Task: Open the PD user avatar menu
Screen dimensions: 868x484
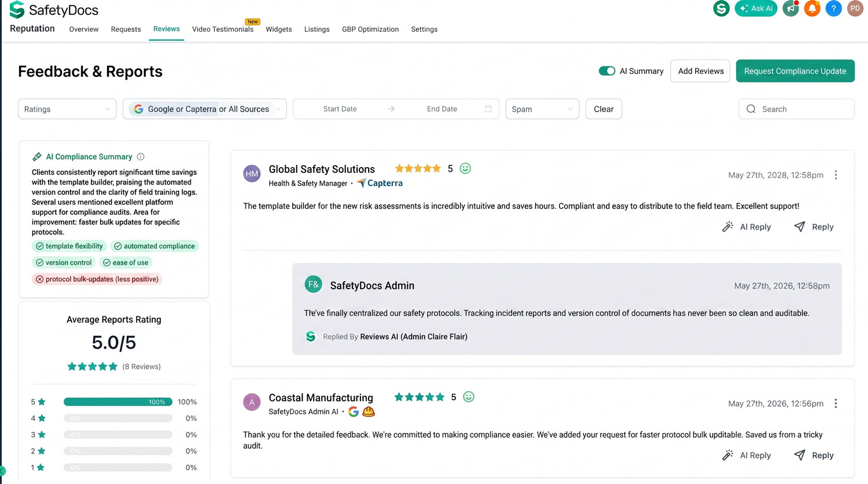Action: click(x=855, y=9)
